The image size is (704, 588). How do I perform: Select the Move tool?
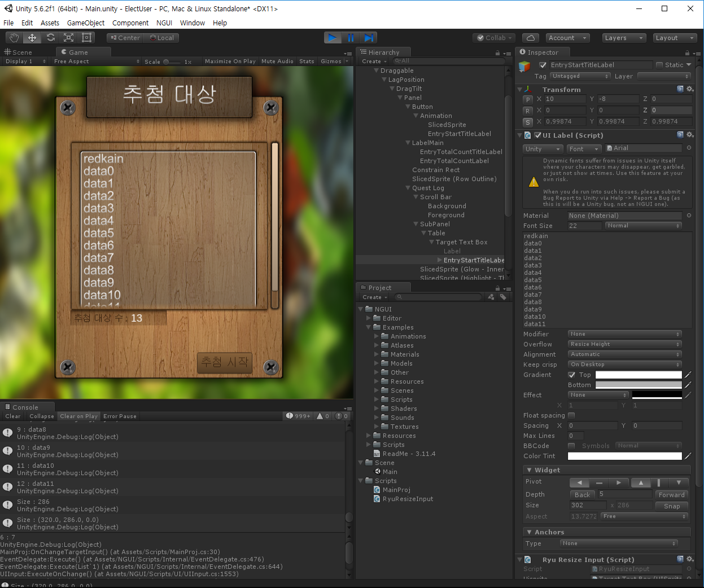click(x=32, y=38)
